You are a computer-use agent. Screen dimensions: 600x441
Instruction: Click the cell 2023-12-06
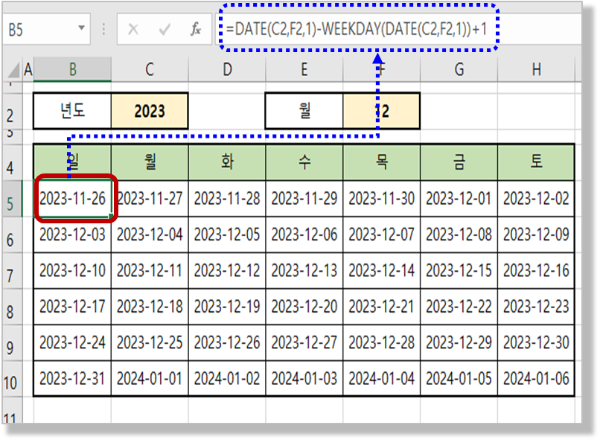point(304,235)
